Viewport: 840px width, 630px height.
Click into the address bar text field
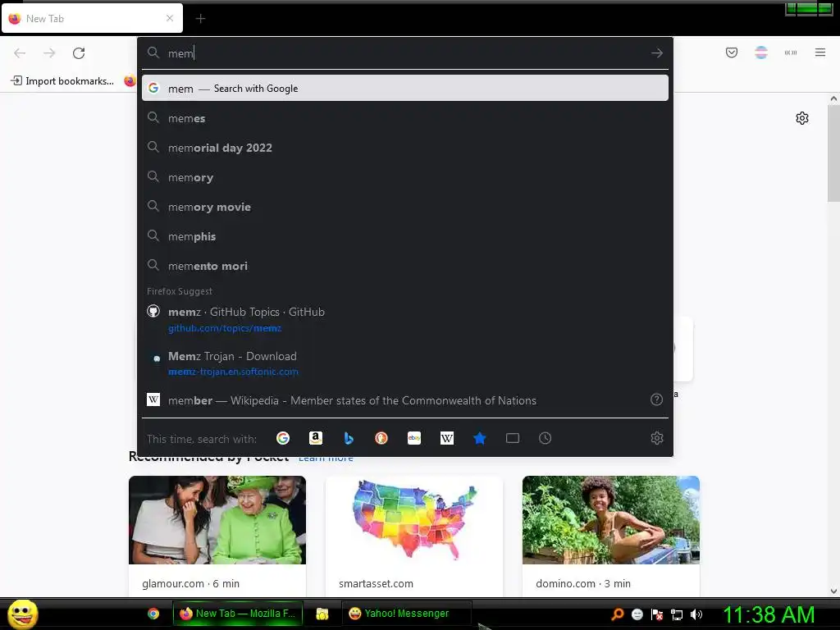pos(404,53)
